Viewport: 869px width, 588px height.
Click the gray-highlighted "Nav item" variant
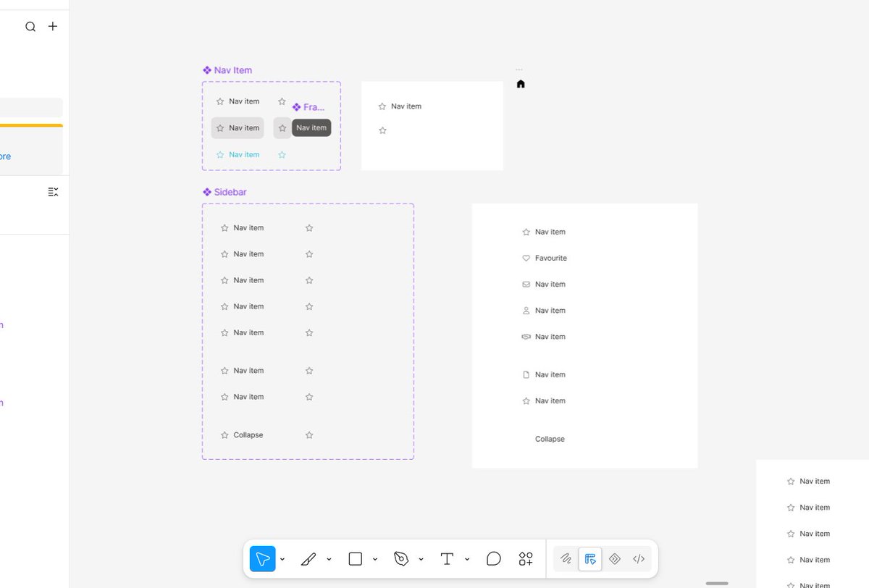pos(238,128)
